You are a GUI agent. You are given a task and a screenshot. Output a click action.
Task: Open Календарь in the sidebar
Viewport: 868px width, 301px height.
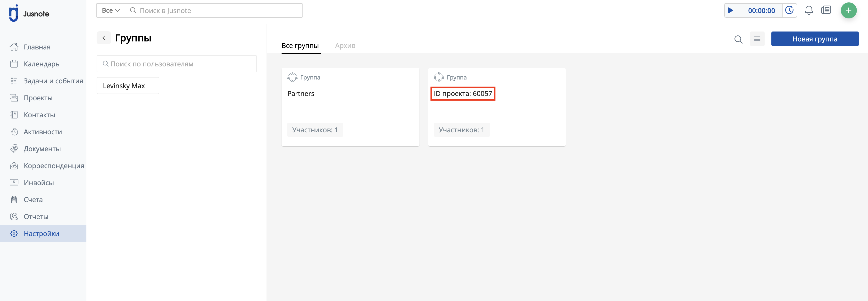pyautogui.click(x=41, y=64)
